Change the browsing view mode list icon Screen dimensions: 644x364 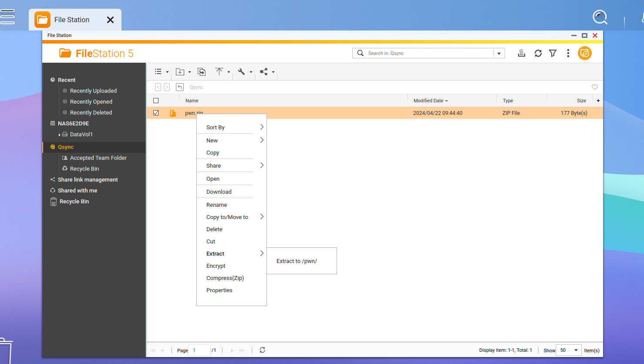point(158,71)
